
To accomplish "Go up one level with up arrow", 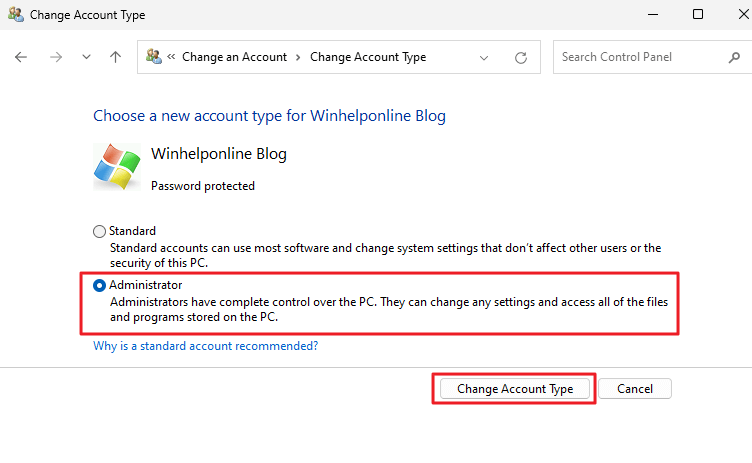I will pos(115,57).
